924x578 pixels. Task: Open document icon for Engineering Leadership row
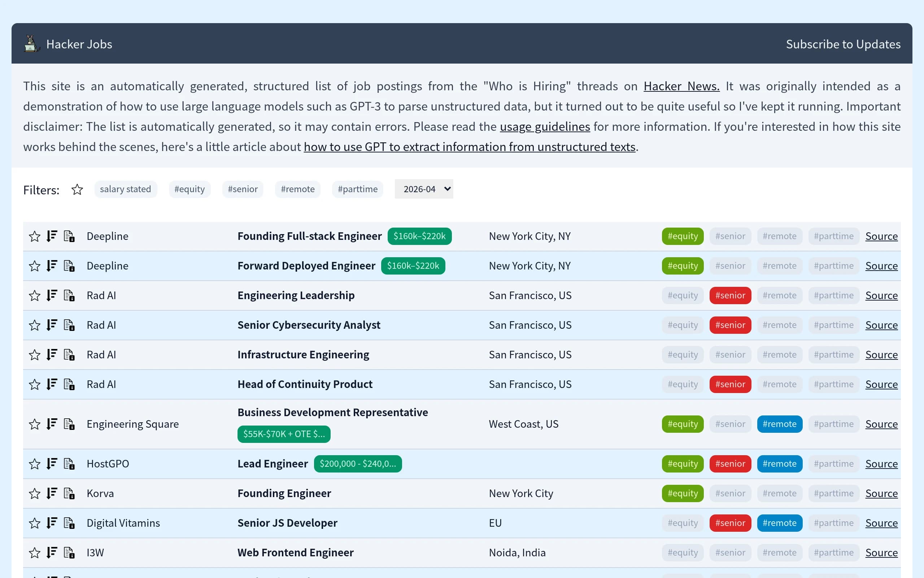coord(69,296)
